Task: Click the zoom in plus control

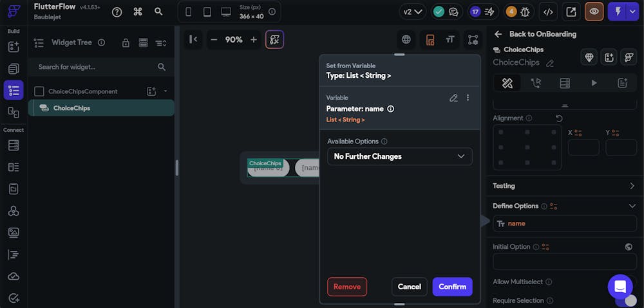Action: (254, 39)
